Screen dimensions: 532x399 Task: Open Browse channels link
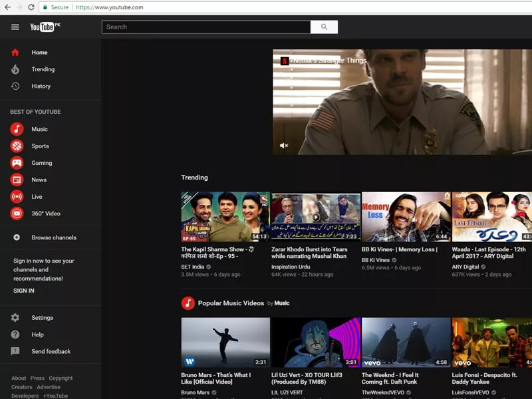(54, 237)
